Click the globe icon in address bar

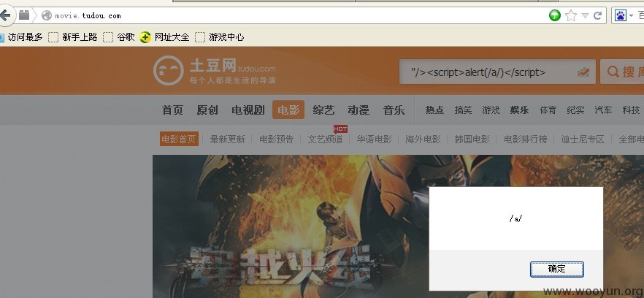click(47, 15)
